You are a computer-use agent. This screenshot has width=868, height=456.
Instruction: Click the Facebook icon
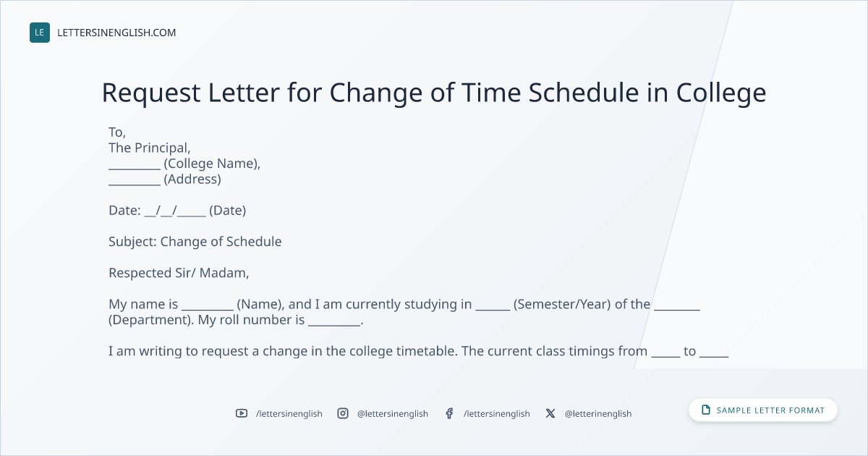click(449, 413)
